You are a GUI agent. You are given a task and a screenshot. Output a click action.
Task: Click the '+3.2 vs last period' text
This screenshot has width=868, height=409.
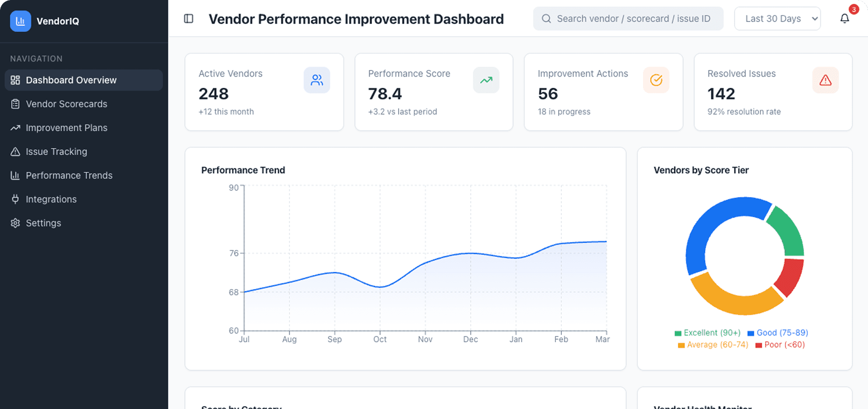[x=402, y=112]
